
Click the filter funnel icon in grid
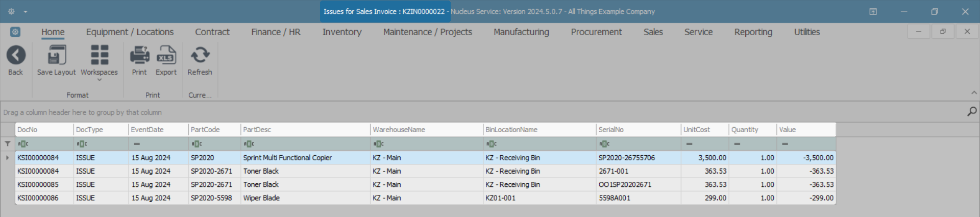pos(8,144)
